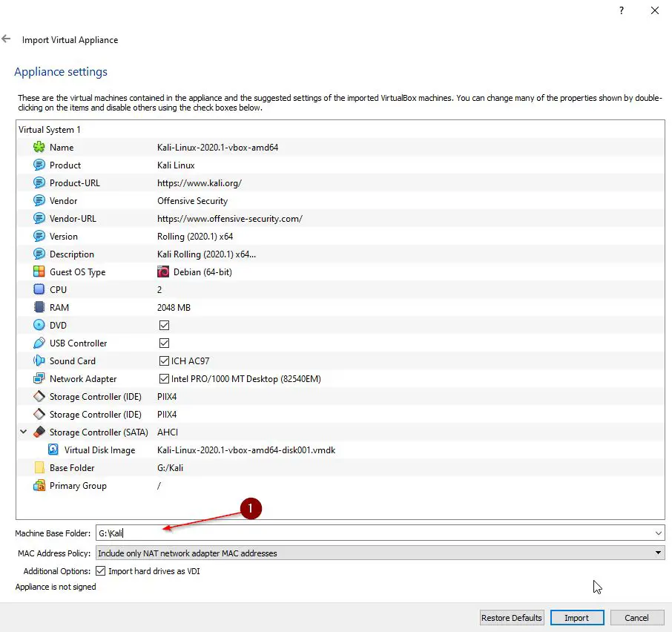Click the Product row speech-bubble icon

coord(39,165)
